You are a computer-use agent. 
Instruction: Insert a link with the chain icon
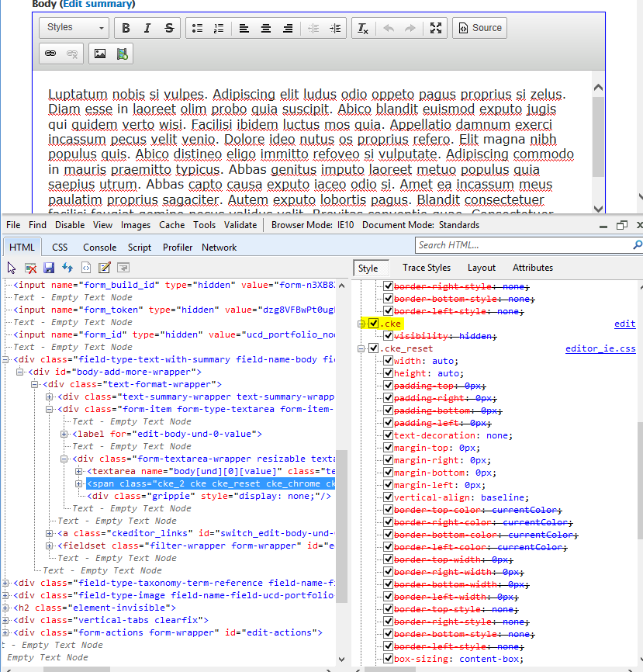click(x=50, y=54)
